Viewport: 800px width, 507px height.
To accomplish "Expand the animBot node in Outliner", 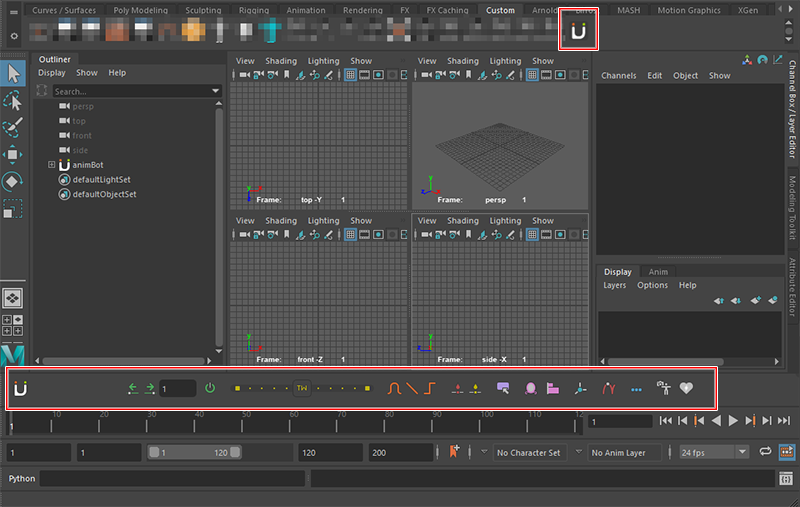I will pyautogui.click(x=51, y=165).
